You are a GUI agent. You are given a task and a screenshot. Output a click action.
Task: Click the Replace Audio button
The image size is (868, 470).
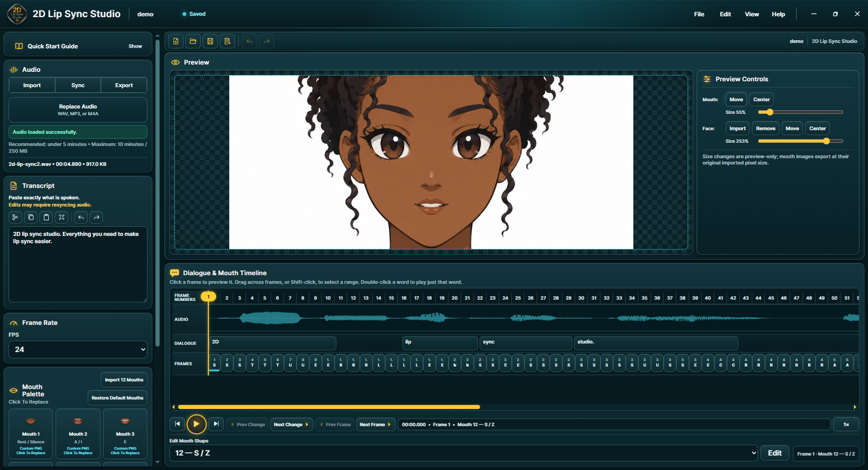tap(78, 110)
